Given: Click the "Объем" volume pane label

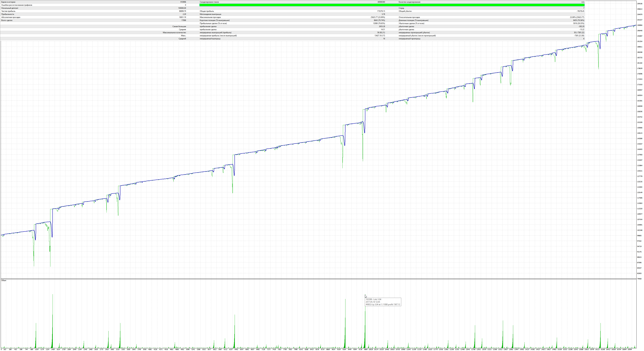Looking at the screenshot, I should [4, 281].
